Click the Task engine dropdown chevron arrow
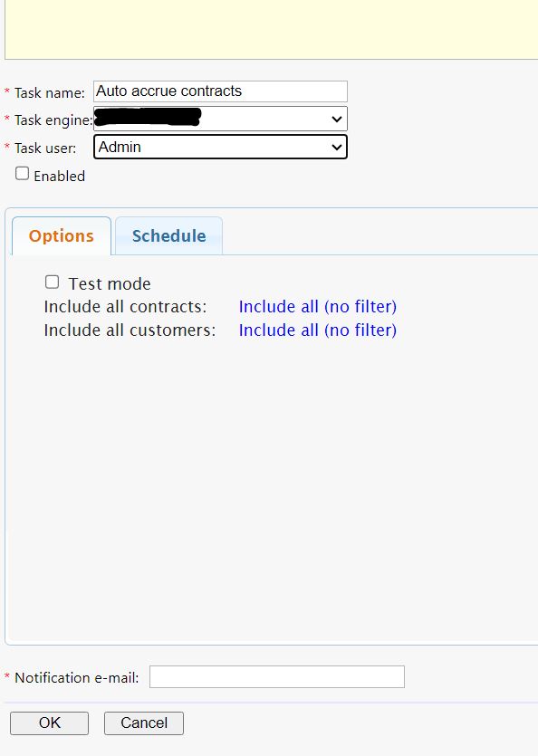 click(337, 120)
